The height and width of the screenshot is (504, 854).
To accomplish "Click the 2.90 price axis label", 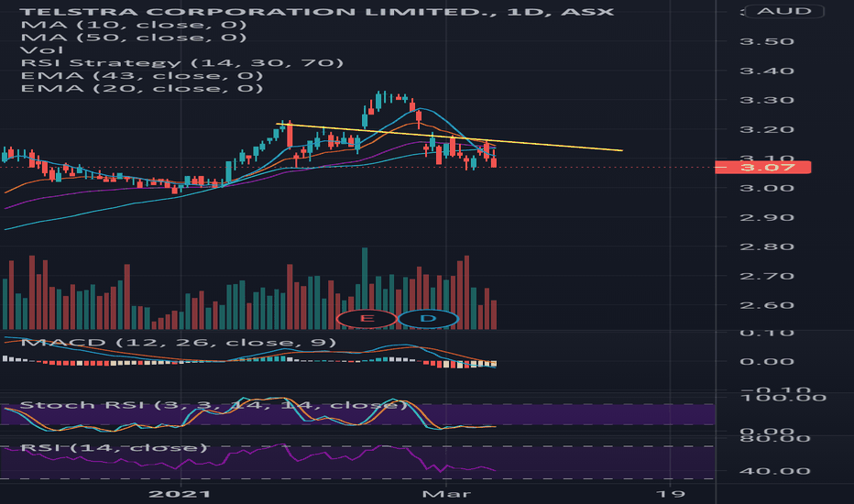I will tap(767, 217).
